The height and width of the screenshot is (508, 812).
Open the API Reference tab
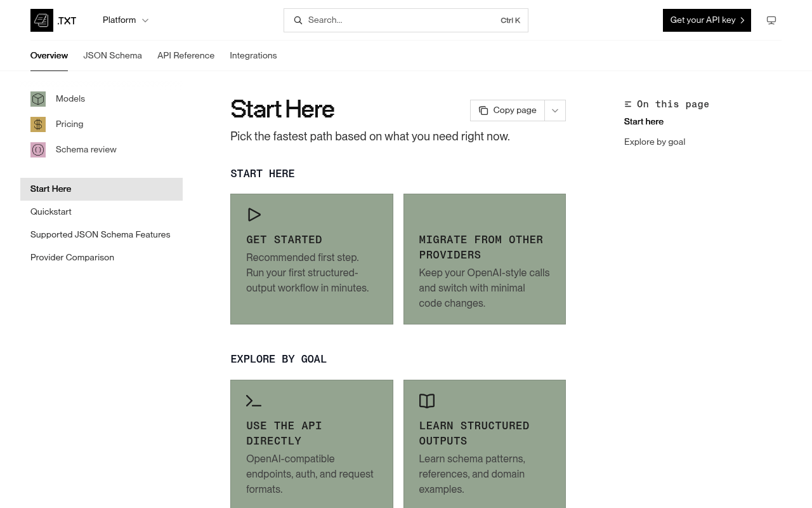click(186, 56)
